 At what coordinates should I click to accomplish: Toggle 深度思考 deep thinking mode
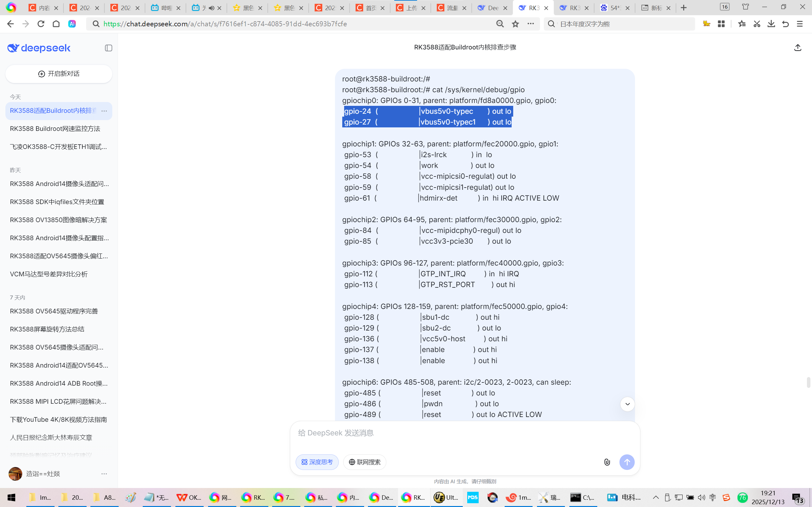(317, 462)
